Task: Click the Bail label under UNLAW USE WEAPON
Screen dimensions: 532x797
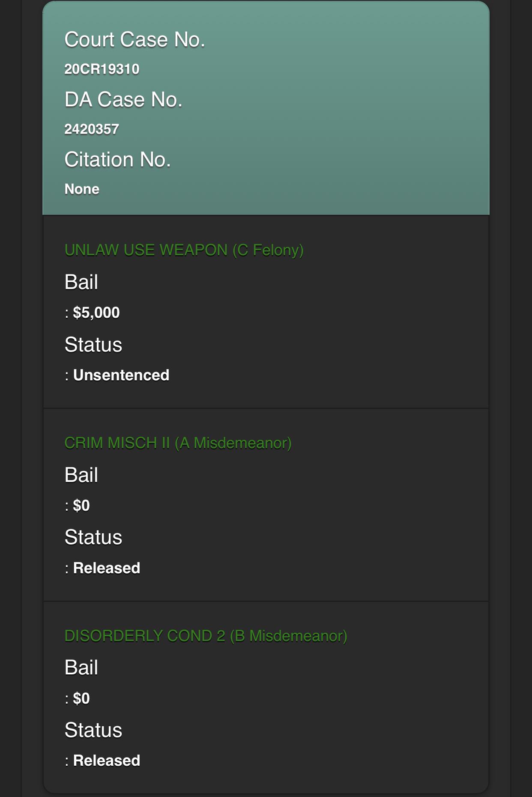Action: pyautogui.click(x=81, y=282)
